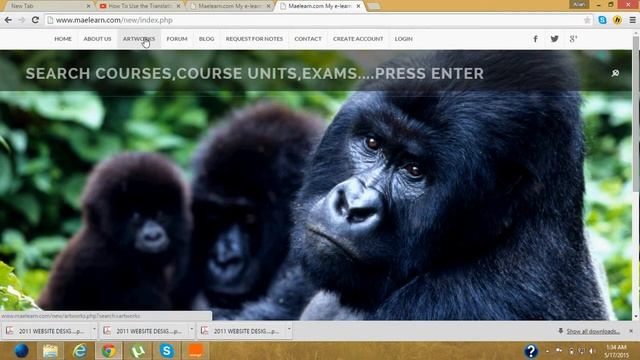The width and height of the screenshot is (640, 360).
Task: Open the ABOUT US menu item
Action: tap(97, 39)
